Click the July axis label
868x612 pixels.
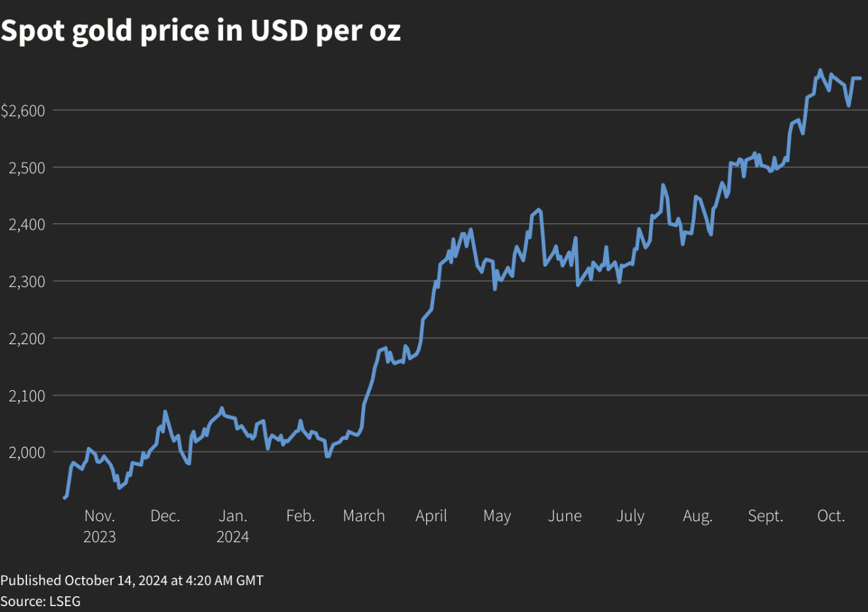(x=630, y=517)
